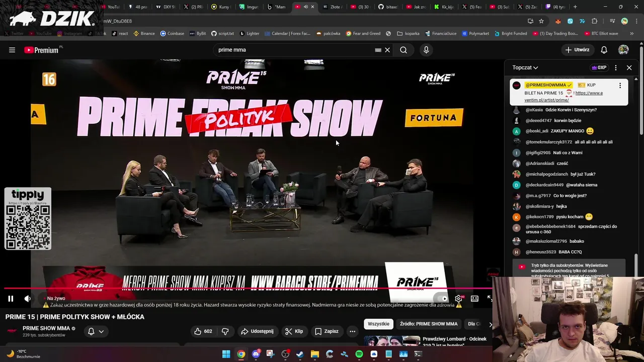The width and height of the screenshot is (644, 362).
Task: Open the Coinbase bookmark
Action: point(172,34)
